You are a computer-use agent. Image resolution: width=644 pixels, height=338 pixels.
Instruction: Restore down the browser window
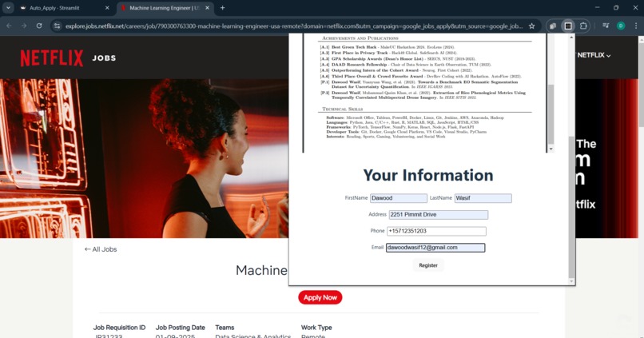tap(616, 7)
